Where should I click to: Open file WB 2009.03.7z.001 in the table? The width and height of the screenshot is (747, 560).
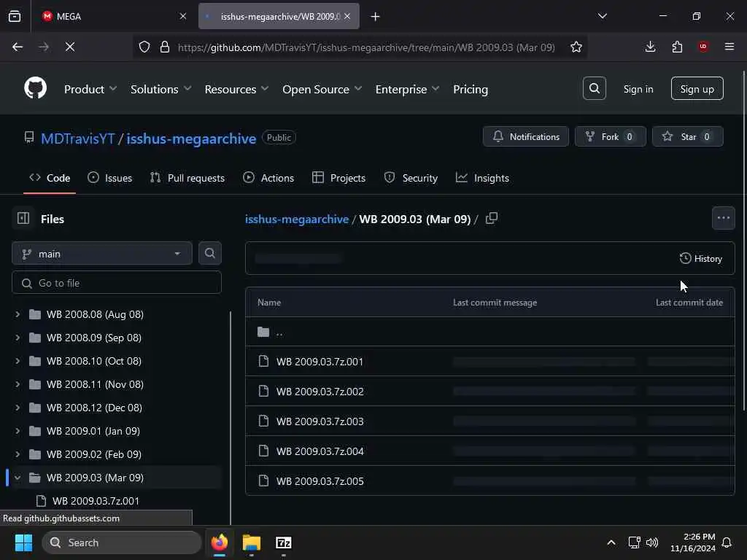(x=320, y=362)
